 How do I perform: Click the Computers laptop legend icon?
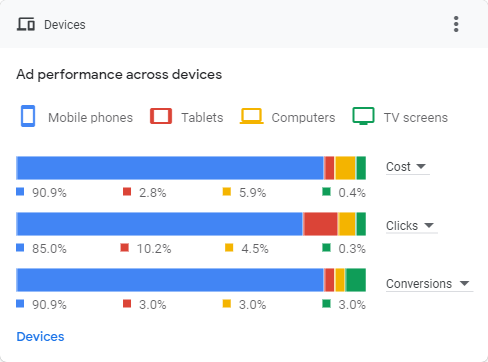click(252, 116)
